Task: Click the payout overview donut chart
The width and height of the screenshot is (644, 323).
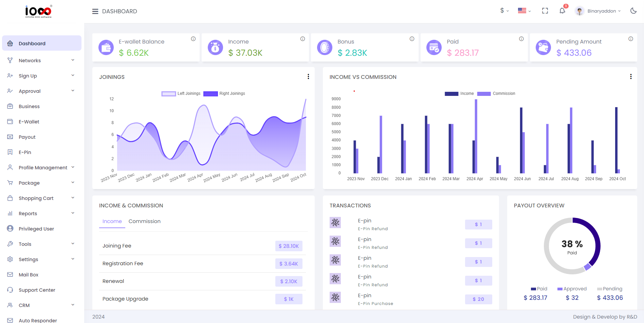Action: pyautogui.click(x=572, y=246)
